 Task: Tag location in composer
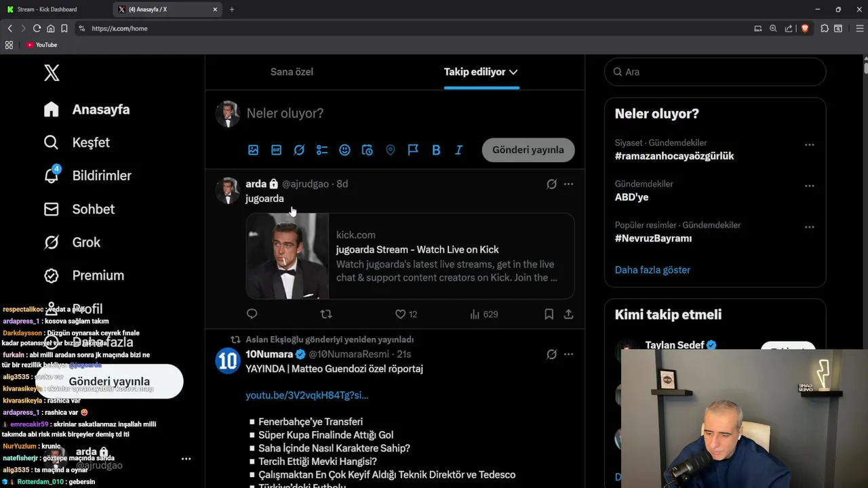[x=390, y=150]
